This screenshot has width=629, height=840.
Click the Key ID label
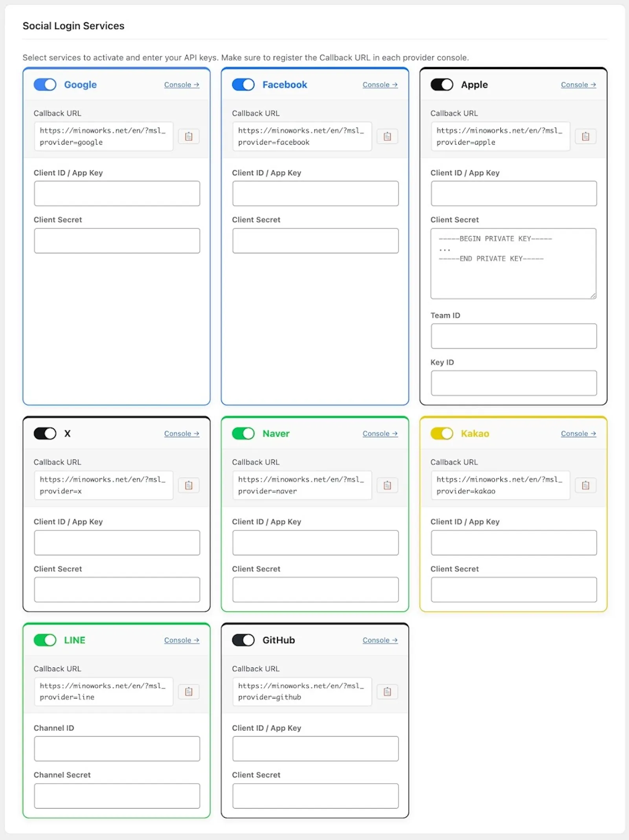442,362
